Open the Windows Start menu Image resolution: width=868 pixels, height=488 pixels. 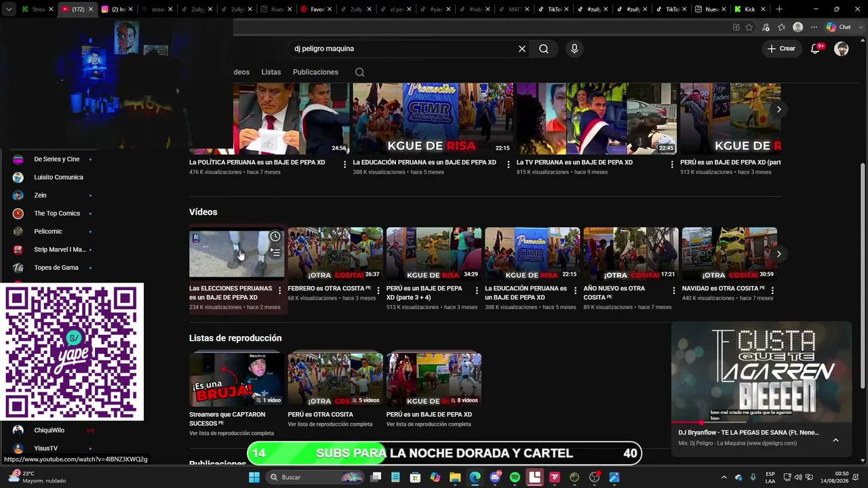tap(254, 477)
